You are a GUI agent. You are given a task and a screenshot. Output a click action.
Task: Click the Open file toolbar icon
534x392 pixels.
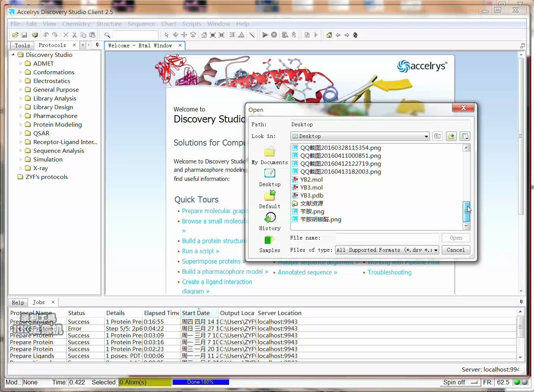[16, 35]
